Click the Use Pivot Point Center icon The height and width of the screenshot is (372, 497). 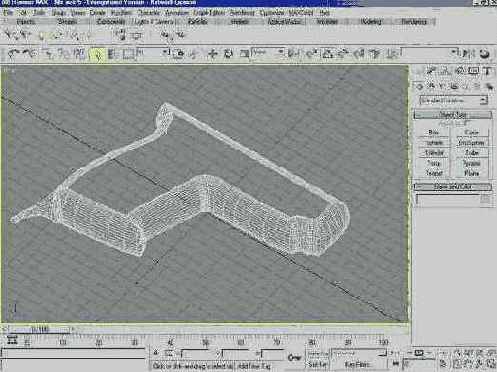coord(294,54)
